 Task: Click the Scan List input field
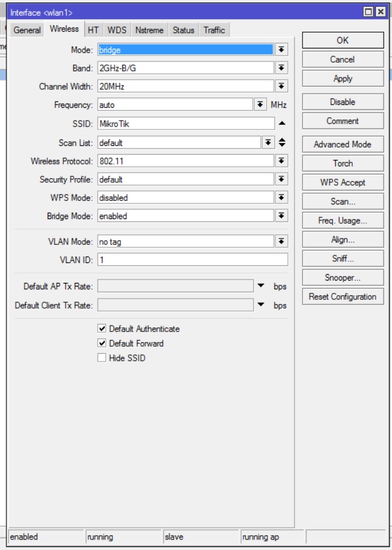coord(179,142)
